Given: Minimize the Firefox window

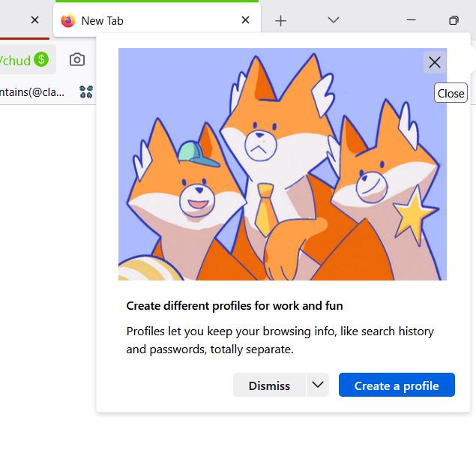Looking at the screenshot, I should pos(411,20).
